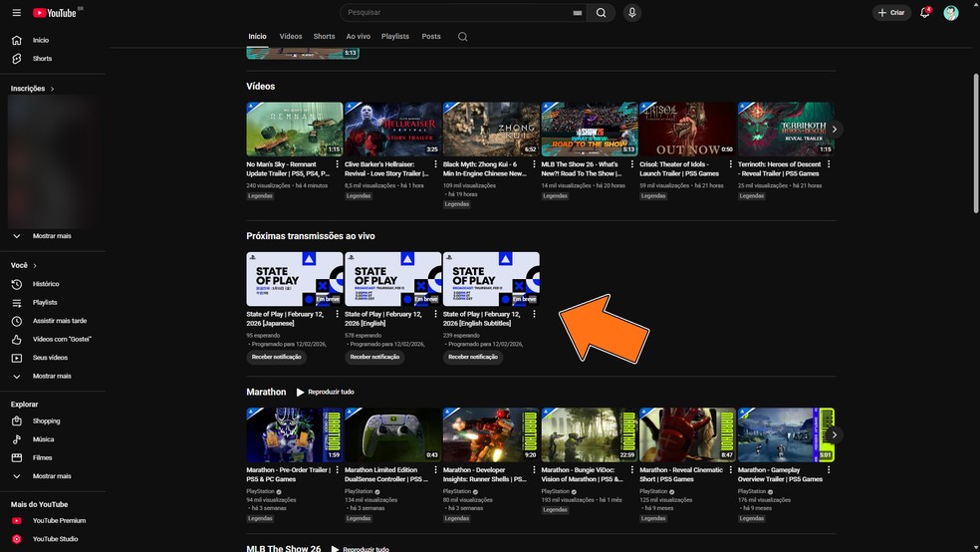The image size is (980, 552).
Task: Select the Ao vivo tab
Action: (x=358, y=37)
